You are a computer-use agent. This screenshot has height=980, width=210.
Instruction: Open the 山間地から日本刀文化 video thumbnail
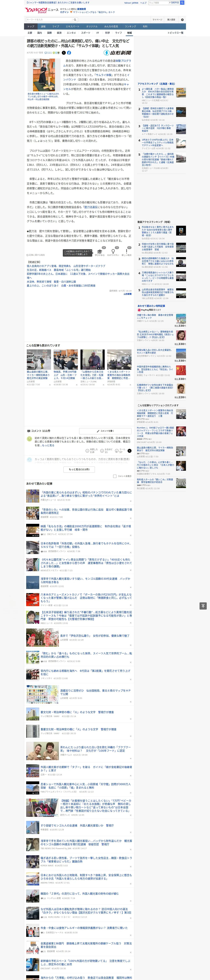point(93,359)
